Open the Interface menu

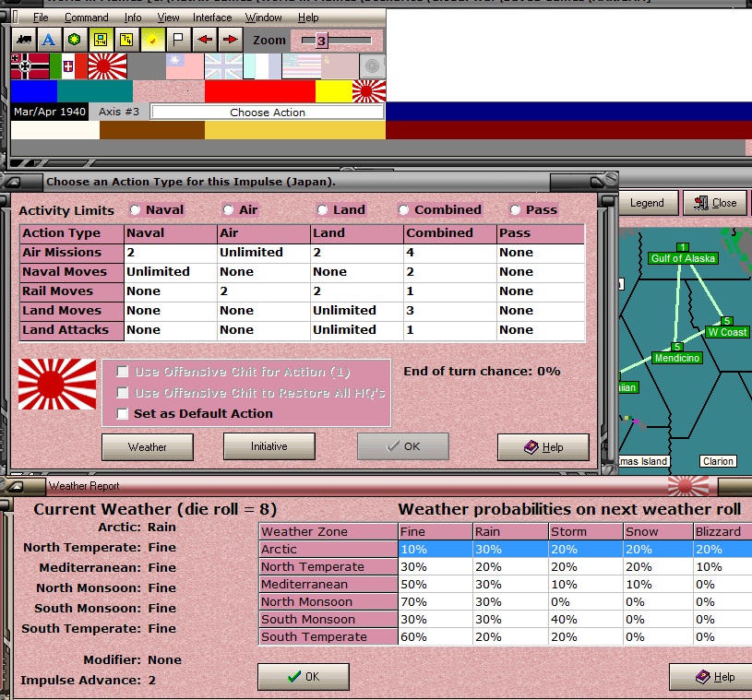click(x=212, y=18)
